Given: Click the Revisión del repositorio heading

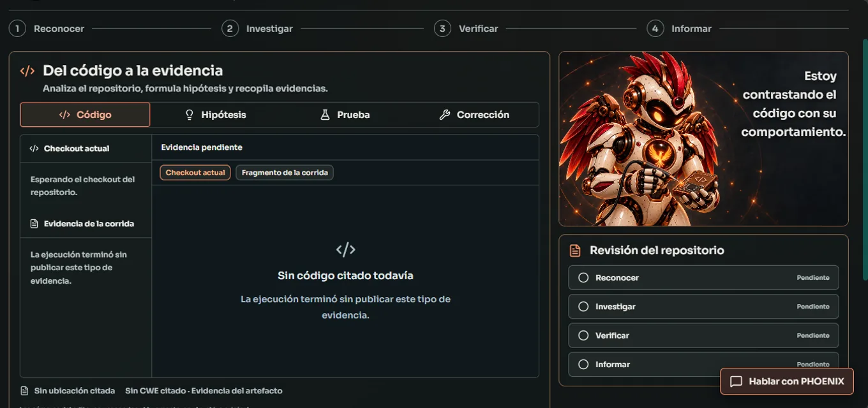Looking at the screenshot, I should coord(657,251).
